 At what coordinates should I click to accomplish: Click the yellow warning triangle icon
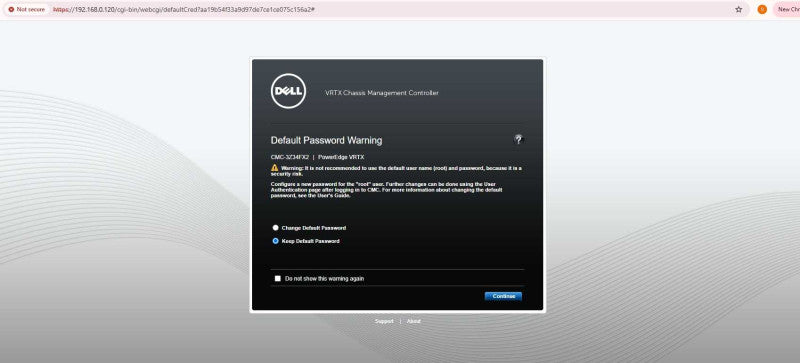274,167
